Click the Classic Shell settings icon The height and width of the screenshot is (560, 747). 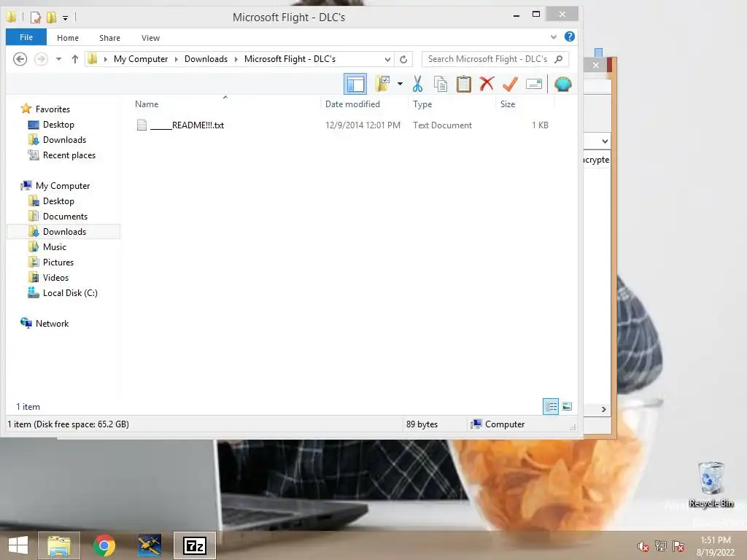click(x=562, y=85)
